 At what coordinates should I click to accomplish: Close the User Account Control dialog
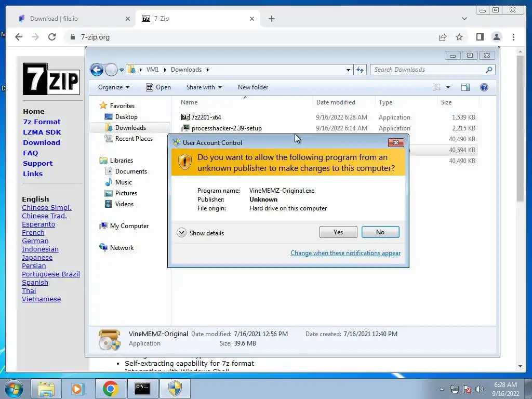[x=396, y=142]
